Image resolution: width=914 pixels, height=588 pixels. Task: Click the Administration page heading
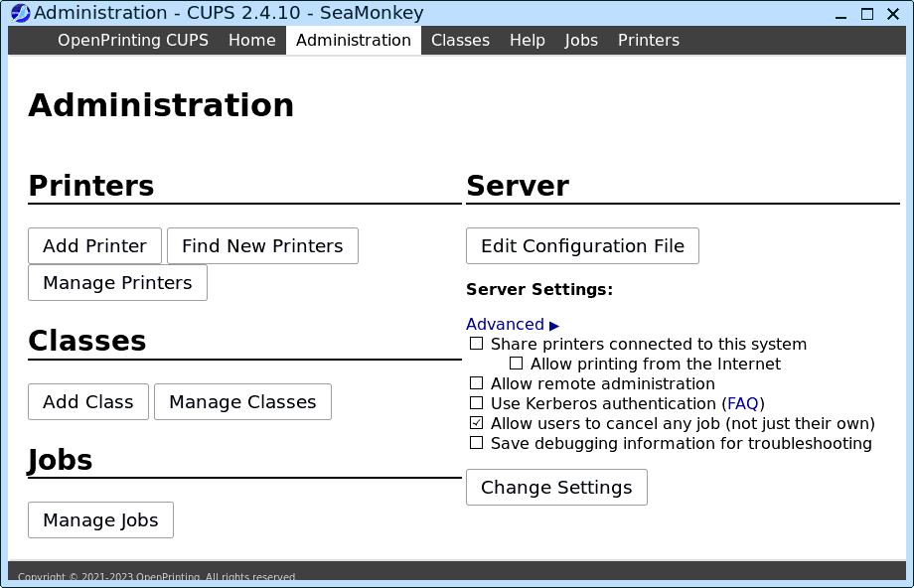point(161,105)
